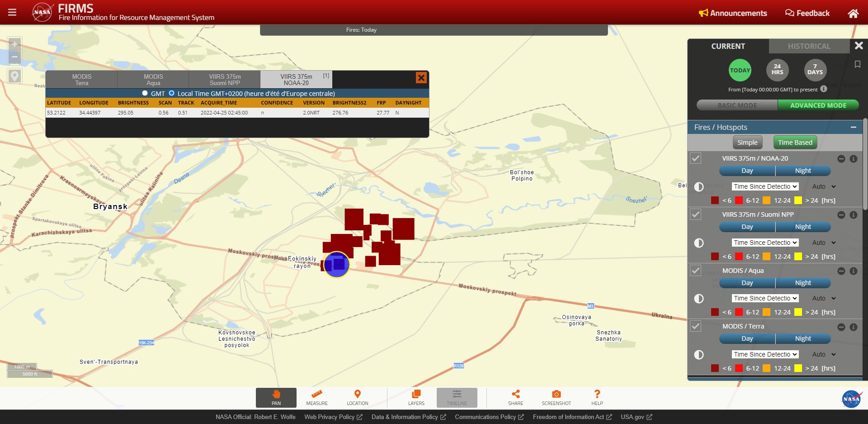The height and width of the screenshot is (424, 868).
Task: Show info for MODIS / Terra layer
Action: [854, 327]
